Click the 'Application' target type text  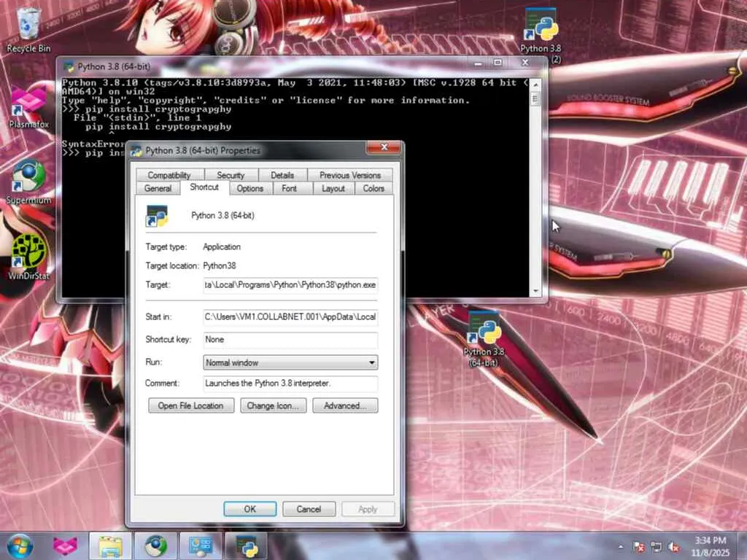coord(222,247)
